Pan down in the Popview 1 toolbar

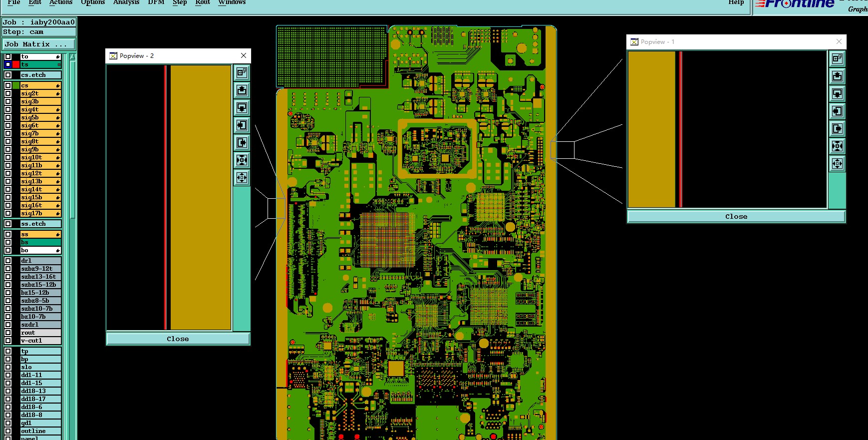coord(837,93)
